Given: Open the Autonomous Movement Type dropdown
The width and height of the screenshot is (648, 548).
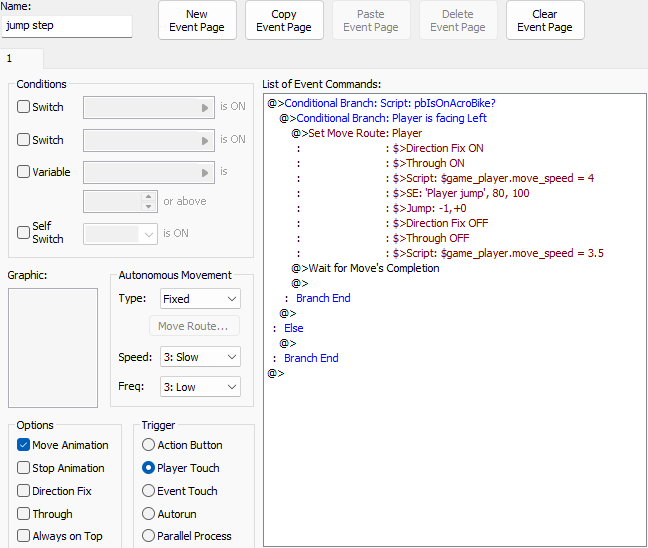Looking at the screenshot, I should pyautogui.click(x=200, y=299).
